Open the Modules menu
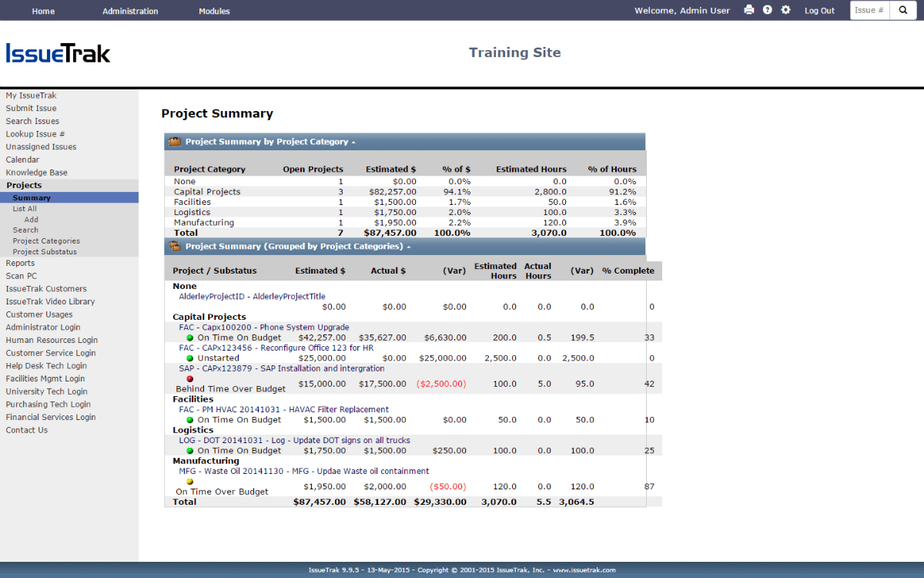 click(214, 10)
